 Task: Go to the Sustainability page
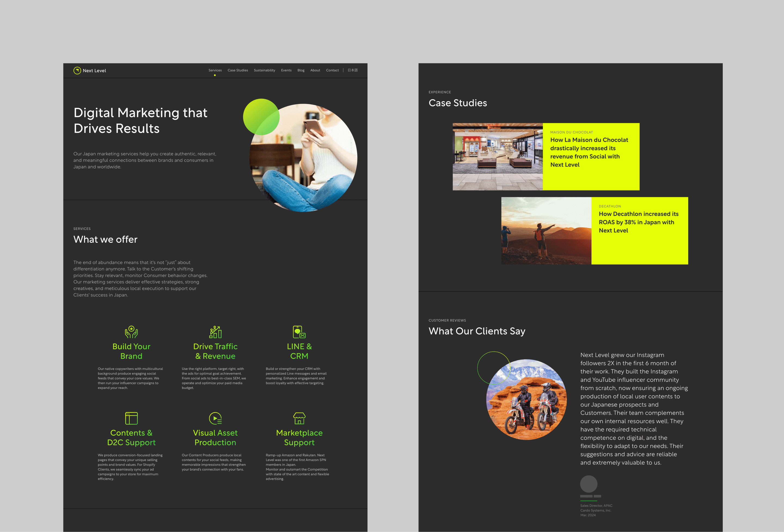[x=265, y=70]
